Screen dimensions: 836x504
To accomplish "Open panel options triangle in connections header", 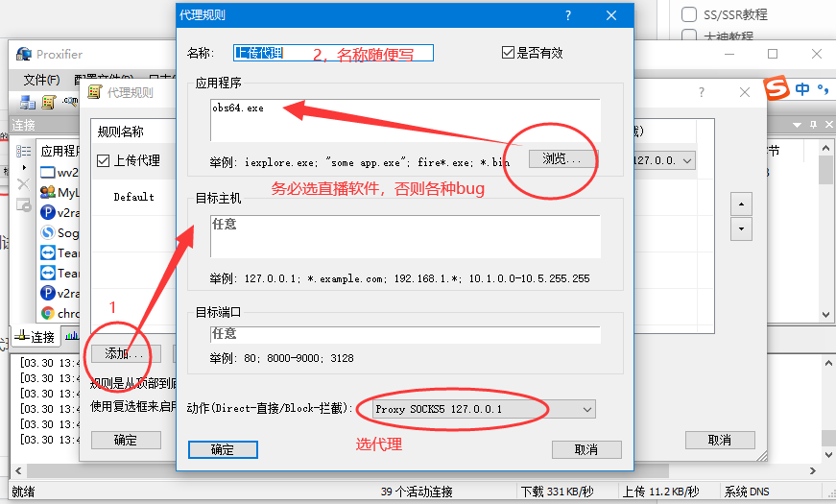I will [797, 125].
